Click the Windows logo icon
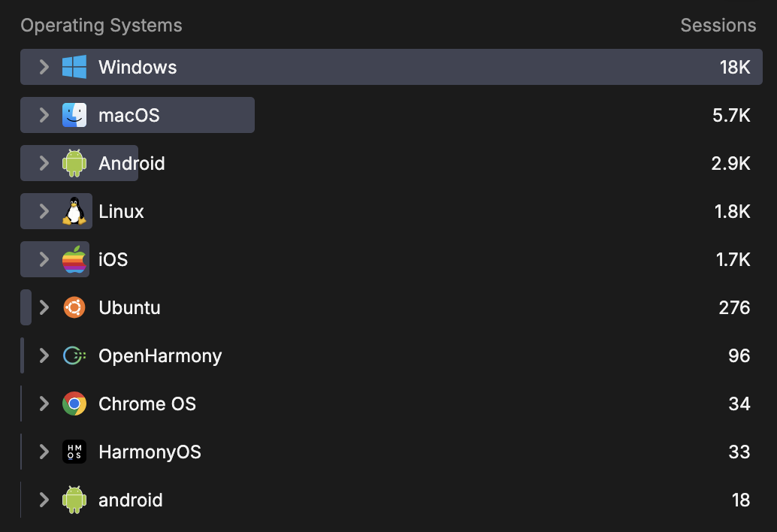 coord(74,67)
